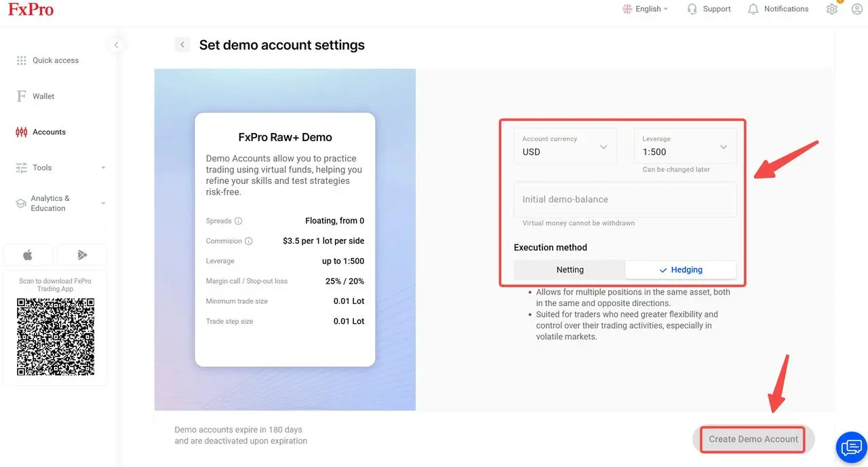Viewport: 868px width, 467px height.
Task: Open the Account currency USD dropdown
Action: point(566,146)
